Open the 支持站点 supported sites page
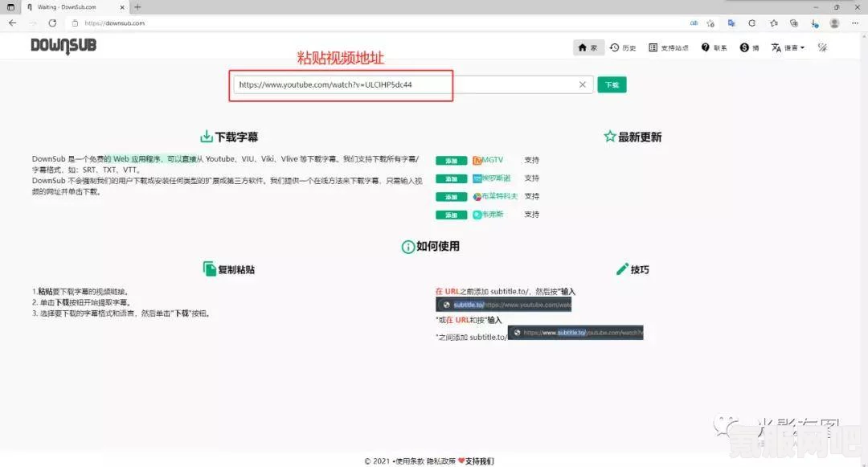 (x=669, y=47)
